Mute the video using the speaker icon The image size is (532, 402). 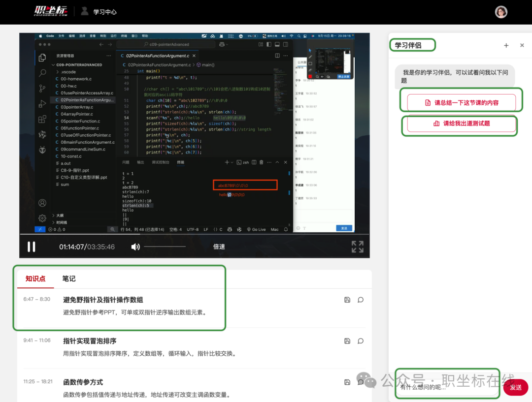135,247
